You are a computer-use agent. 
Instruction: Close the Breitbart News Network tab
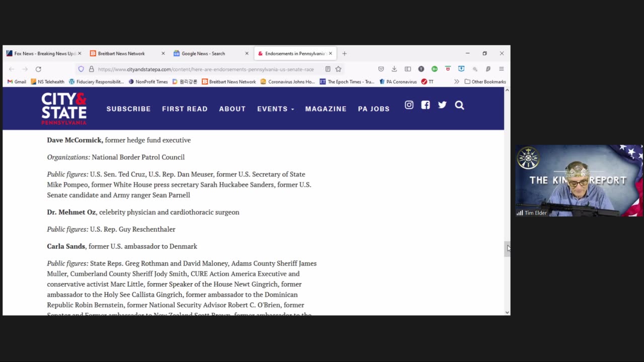tap(163, 53)
